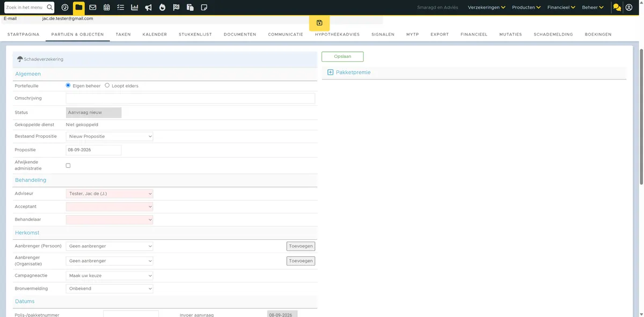Open the yellow chat bubbles icon
The height and width of the screenshot is (317, 644).
click(617, 8)
